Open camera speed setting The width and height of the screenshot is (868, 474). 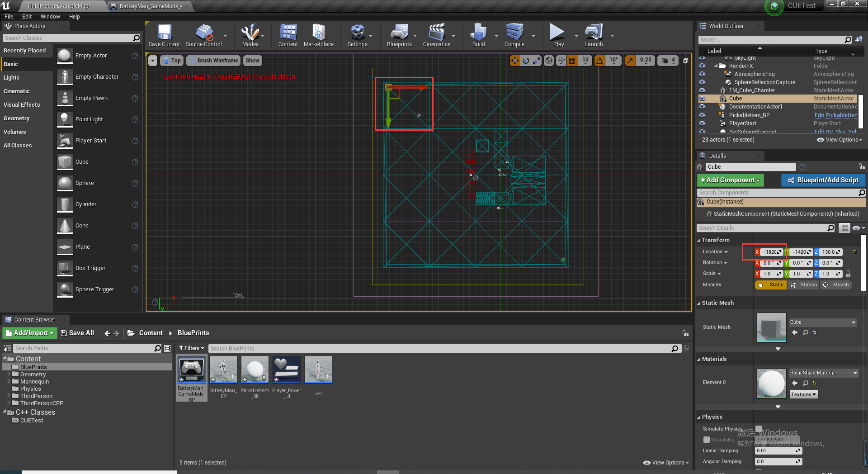[668, 61]
